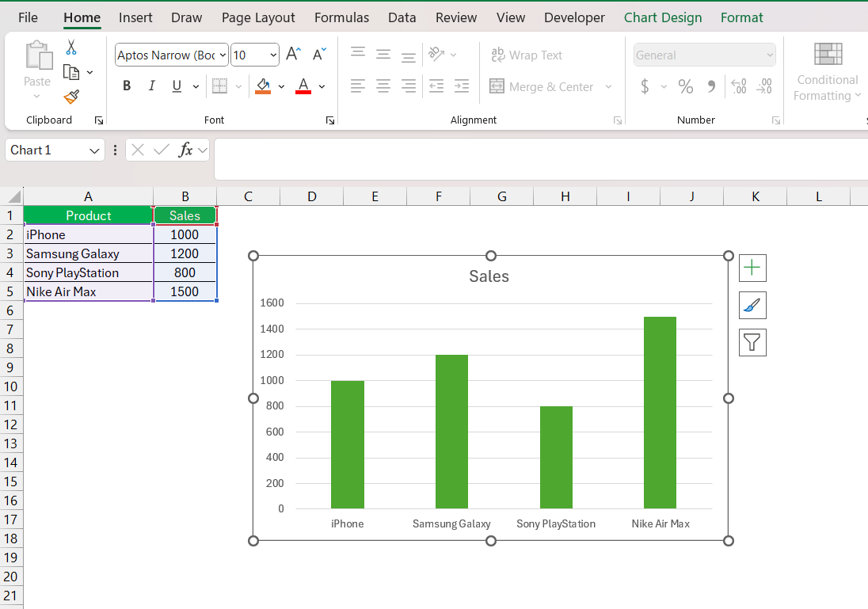Decrease font size with the smaller A icon
This screenshot has width=868, height=609.
point(319,55)
